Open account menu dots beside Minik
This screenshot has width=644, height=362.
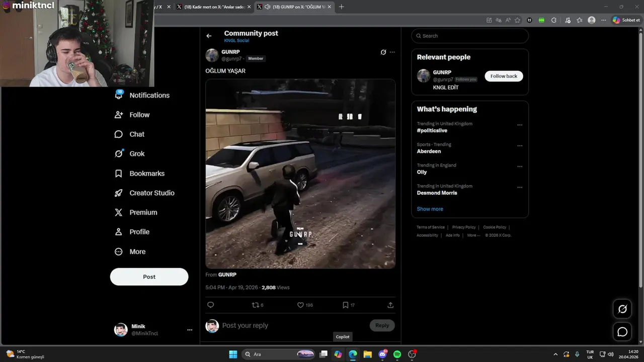(190, 330)
